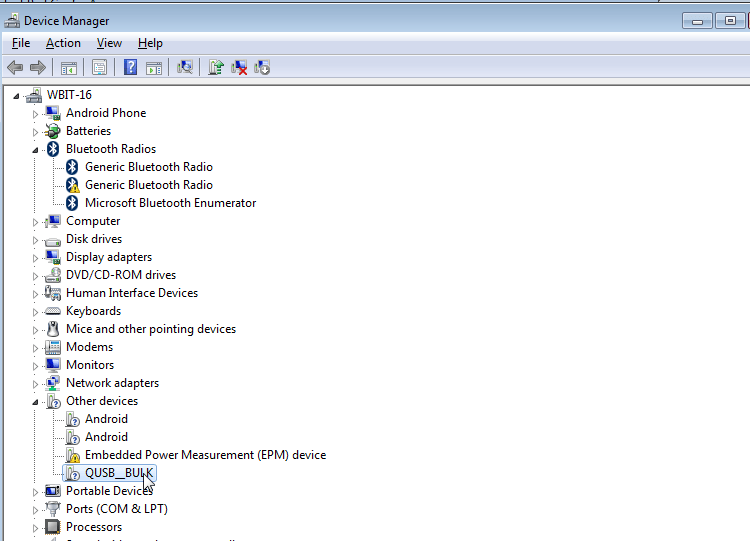Click the Keyboards category icon

pos(53,311)
